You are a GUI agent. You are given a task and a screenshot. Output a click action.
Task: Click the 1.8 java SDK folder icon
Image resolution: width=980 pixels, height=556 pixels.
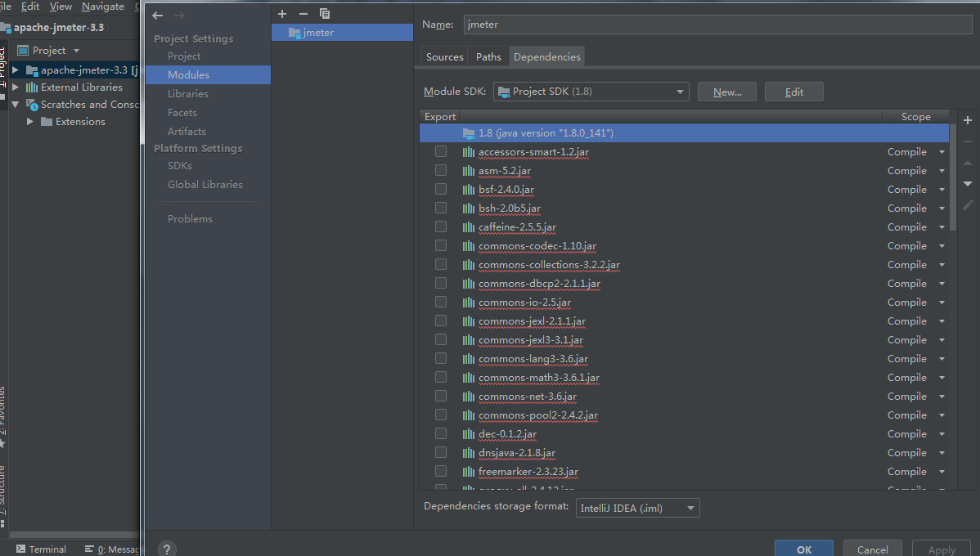[469, 133]
